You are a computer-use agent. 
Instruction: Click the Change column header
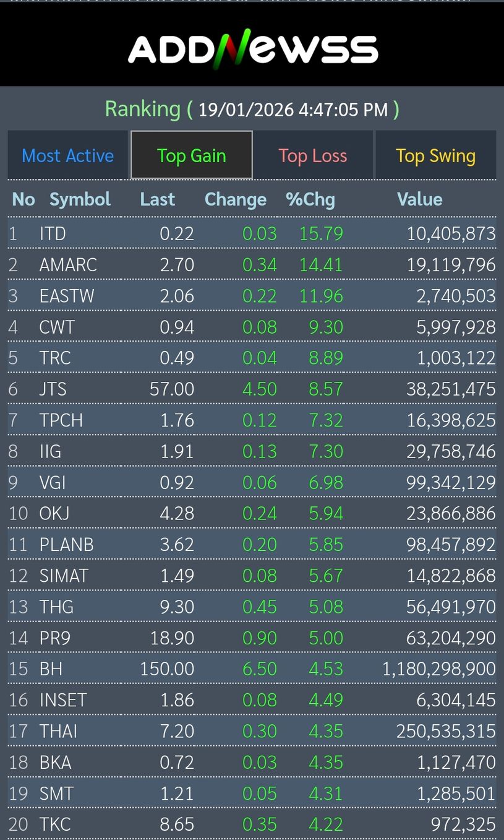[x=236, y=199]
